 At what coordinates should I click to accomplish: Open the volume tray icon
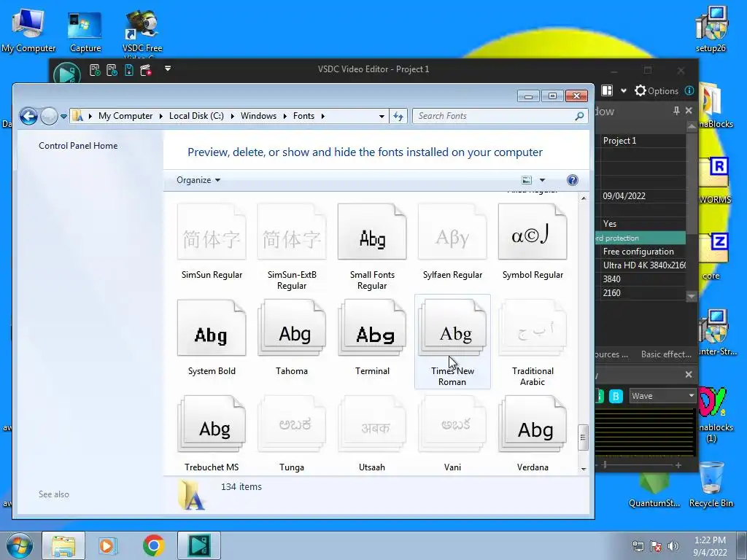[673, 545]
